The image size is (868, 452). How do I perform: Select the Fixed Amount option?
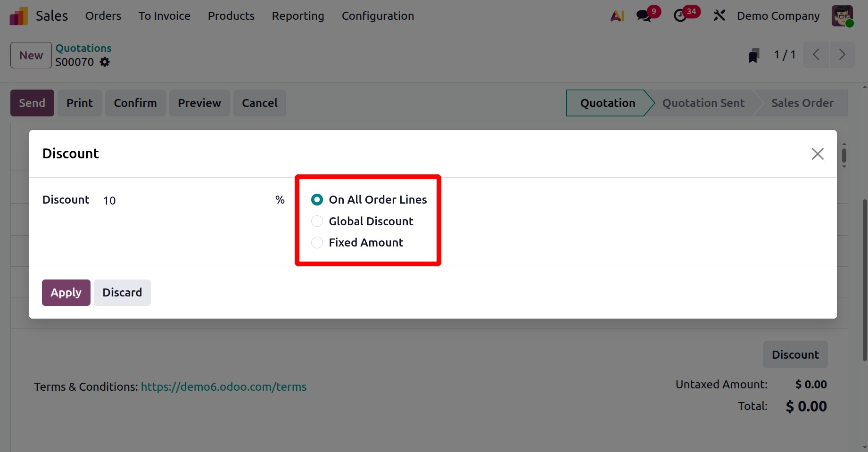point(317,242)
